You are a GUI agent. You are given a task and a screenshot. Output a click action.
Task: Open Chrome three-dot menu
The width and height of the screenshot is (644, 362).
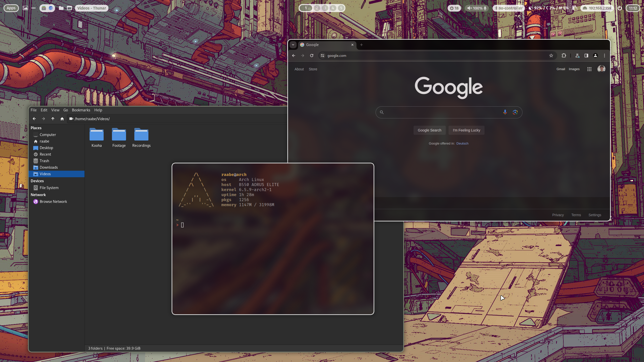click(x=605, y=56)
